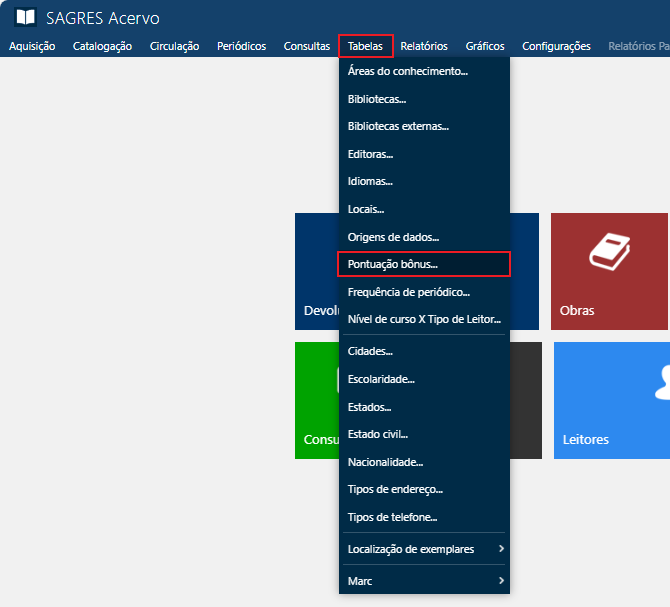Open the Configurações menu

click(556, 46)
